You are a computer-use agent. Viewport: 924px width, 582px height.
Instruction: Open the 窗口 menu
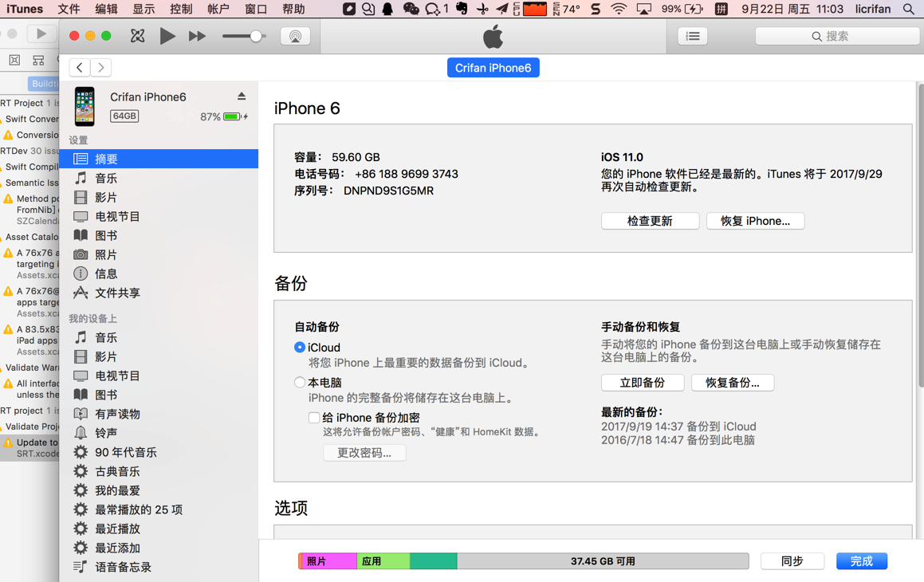click(256, 9)
